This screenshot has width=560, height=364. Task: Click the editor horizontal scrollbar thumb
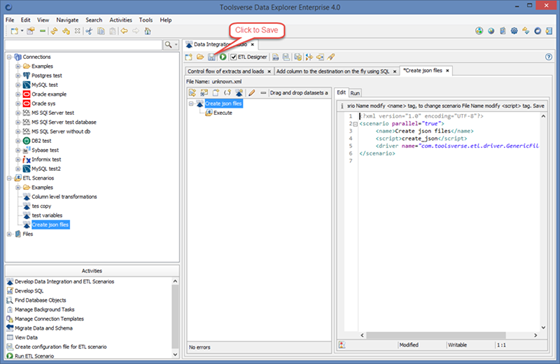[x=436, y=335]
